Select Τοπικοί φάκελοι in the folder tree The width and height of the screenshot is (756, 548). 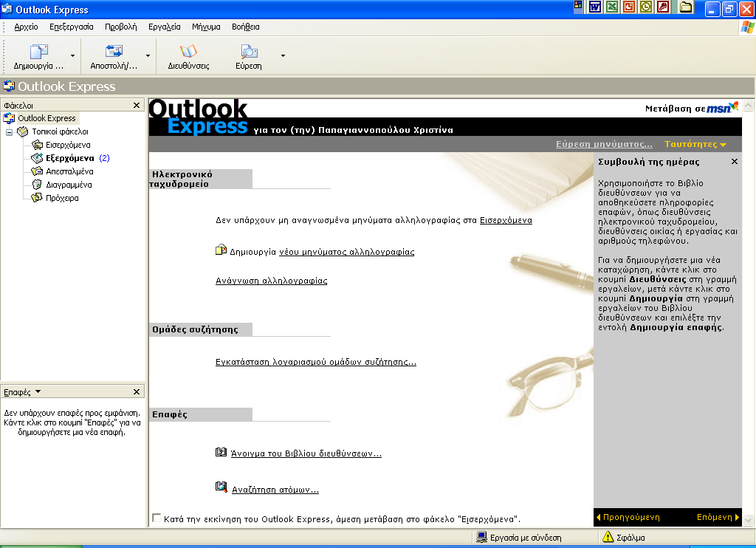click(x=61, y=131)
